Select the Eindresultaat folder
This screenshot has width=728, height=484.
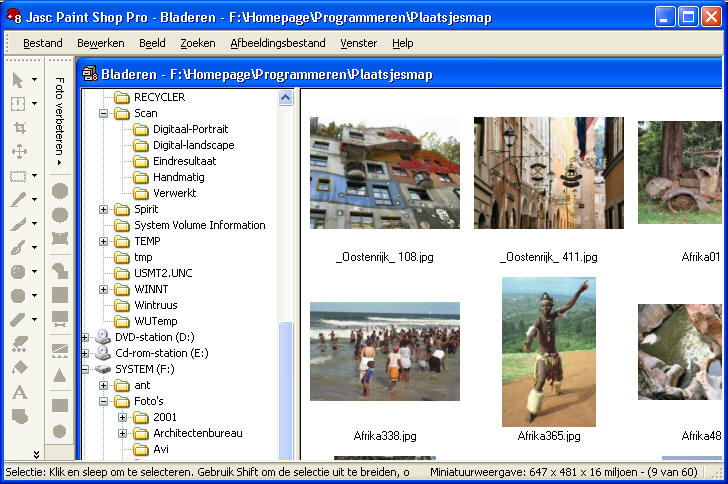184,161
